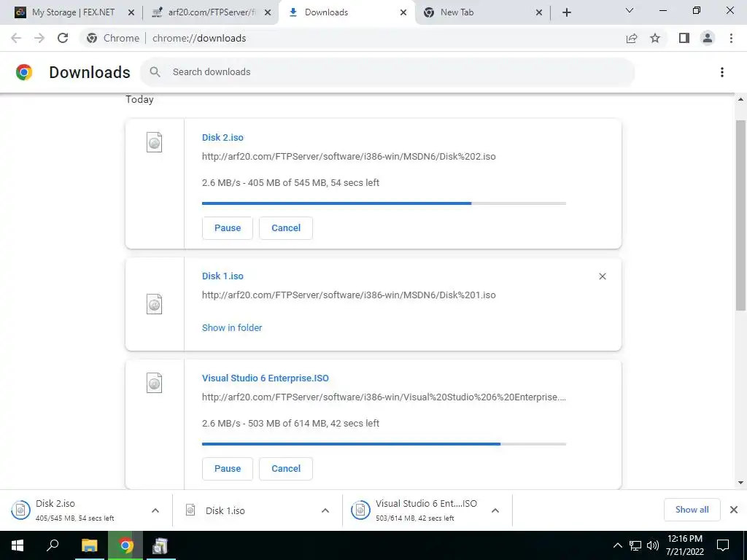This screenshot has height=560, width=747.
Task: Click Disk 2.iso progress icon in shelf
Action: (x=20, y=510)
